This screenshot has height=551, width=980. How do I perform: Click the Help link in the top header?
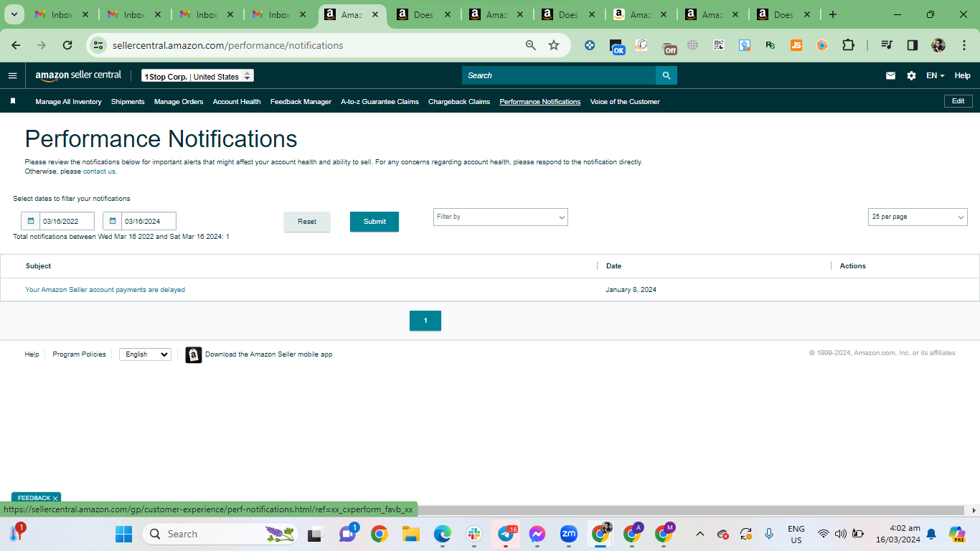coord(962,75)
